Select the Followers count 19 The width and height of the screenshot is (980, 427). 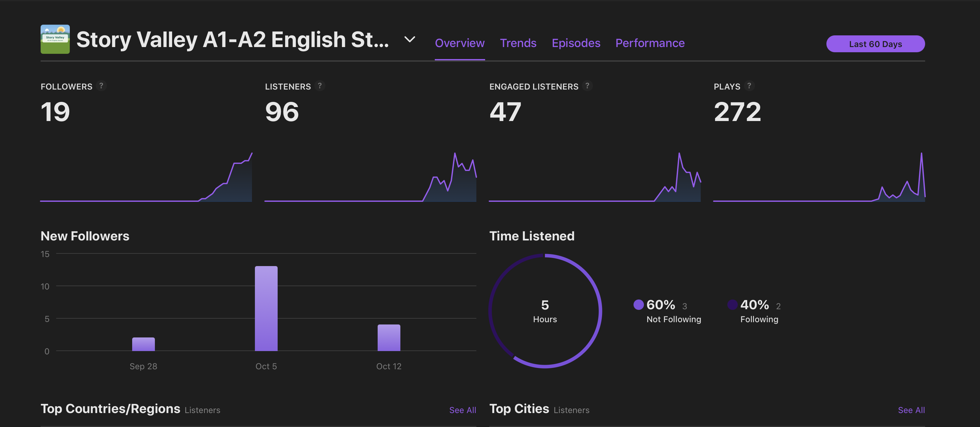pos(55,112)
